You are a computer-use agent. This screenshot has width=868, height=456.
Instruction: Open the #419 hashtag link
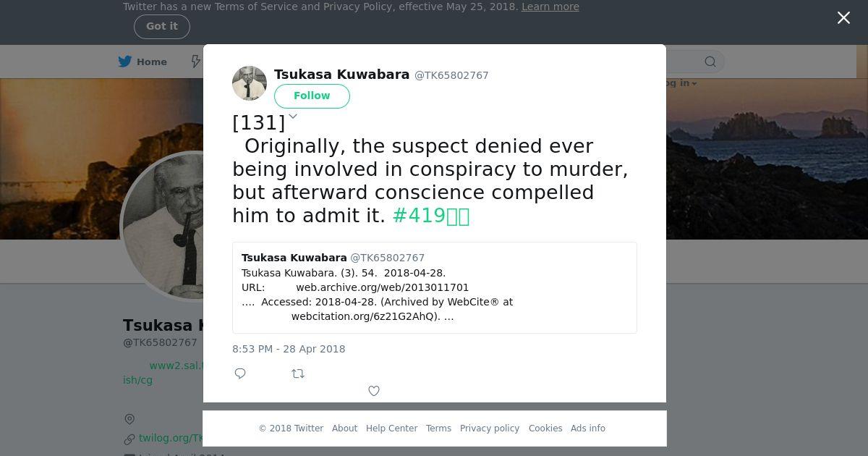431,216
